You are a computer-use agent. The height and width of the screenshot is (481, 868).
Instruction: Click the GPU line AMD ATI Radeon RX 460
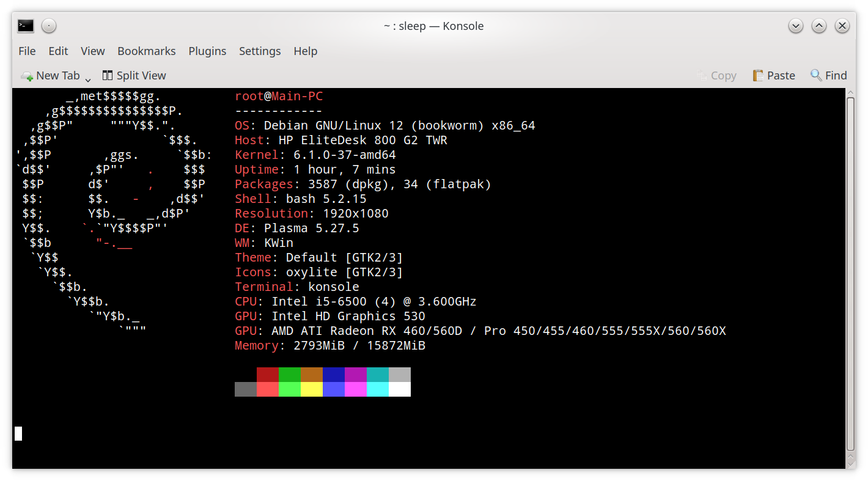[x=480, y=331]
